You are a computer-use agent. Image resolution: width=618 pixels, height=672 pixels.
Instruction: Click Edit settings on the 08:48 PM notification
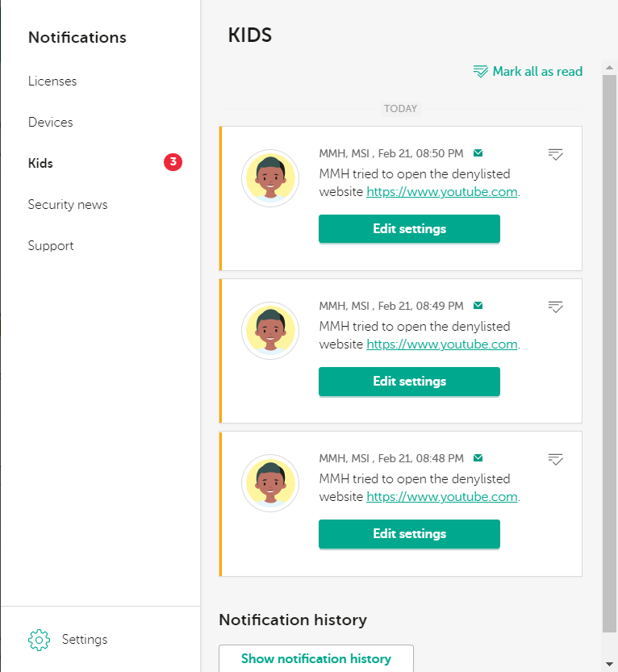(x=409, y=534)
